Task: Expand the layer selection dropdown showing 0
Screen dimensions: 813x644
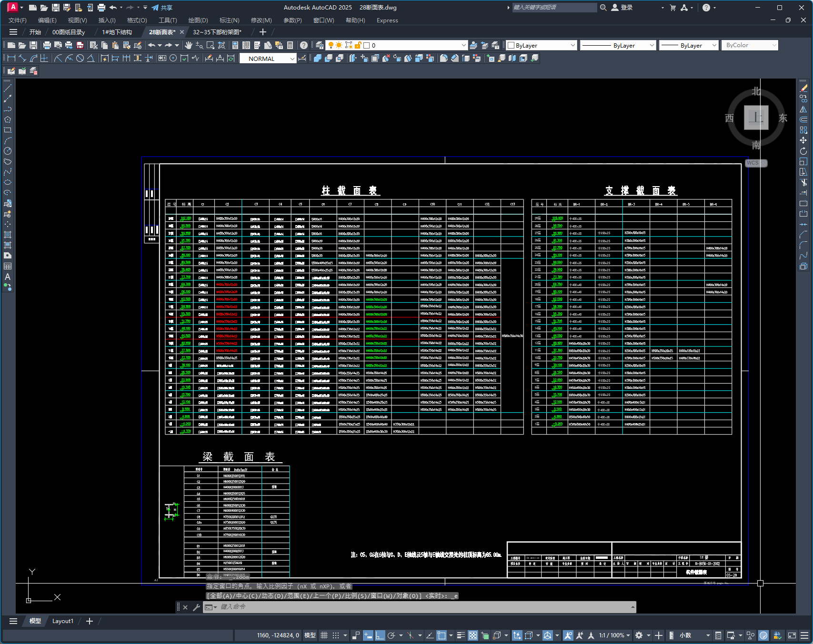Action: tap(464, 45)
